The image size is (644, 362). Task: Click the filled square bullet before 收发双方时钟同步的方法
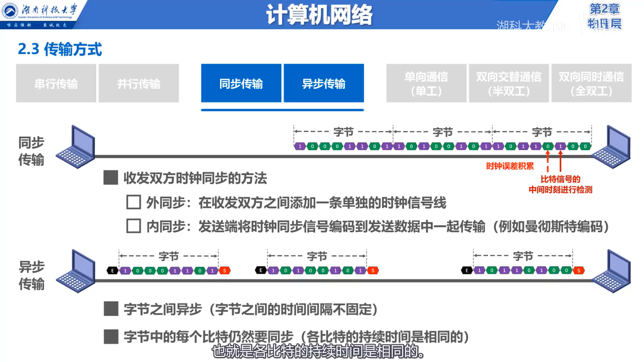point(111,178)
